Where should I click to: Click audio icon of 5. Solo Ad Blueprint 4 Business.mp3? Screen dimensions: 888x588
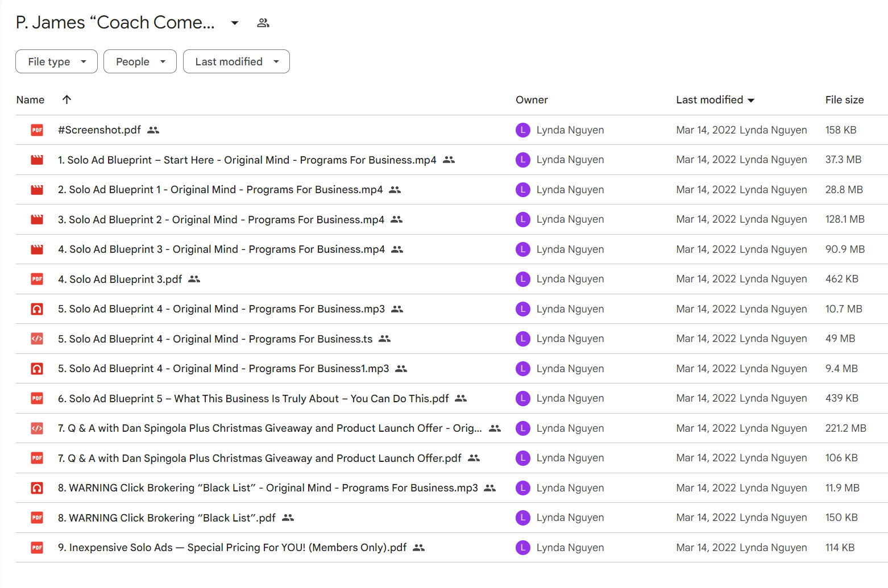pos(37,309)
